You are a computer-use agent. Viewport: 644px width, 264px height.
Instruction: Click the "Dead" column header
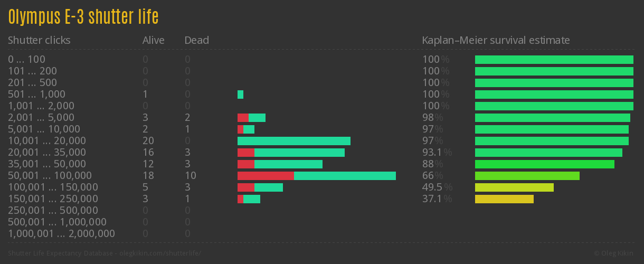click(x=197, y=40)
